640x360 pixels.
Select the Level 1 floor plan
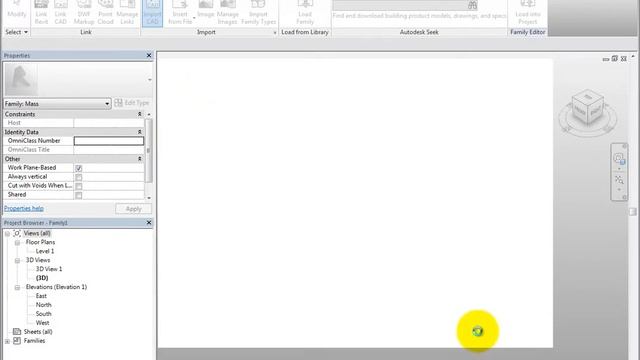tap(45, 251)
